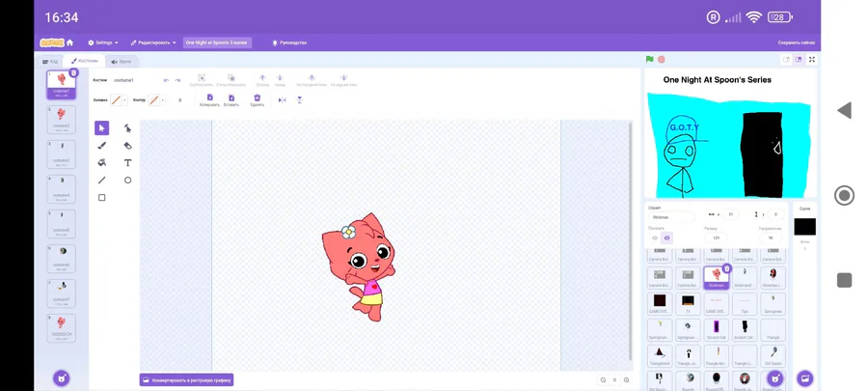This screenshot has height=391, width=868.
Task: Open the Руководства tutorials
Action: pyautogui.click(x=289, y=42)
